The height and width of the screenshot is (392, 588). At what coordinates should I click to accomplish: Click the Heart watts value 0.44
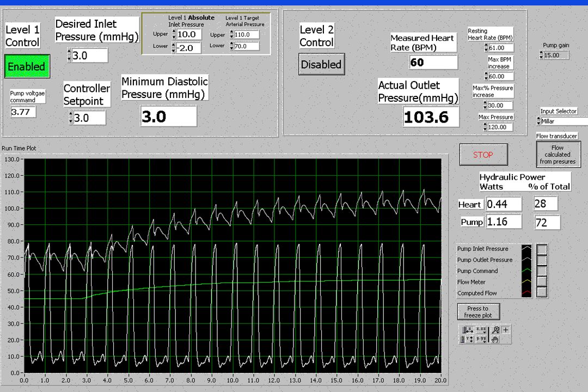click(504, 204)
